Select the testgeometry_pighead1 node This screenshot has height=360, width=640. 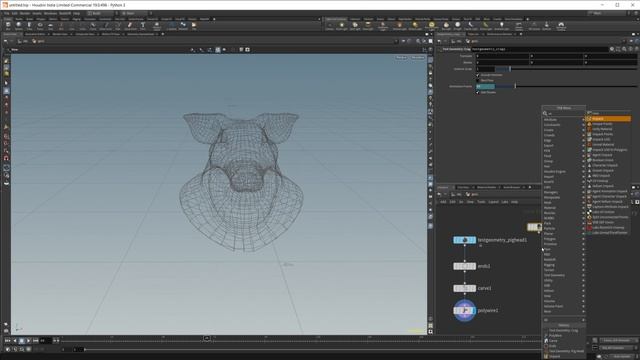(x=464, y=240)
